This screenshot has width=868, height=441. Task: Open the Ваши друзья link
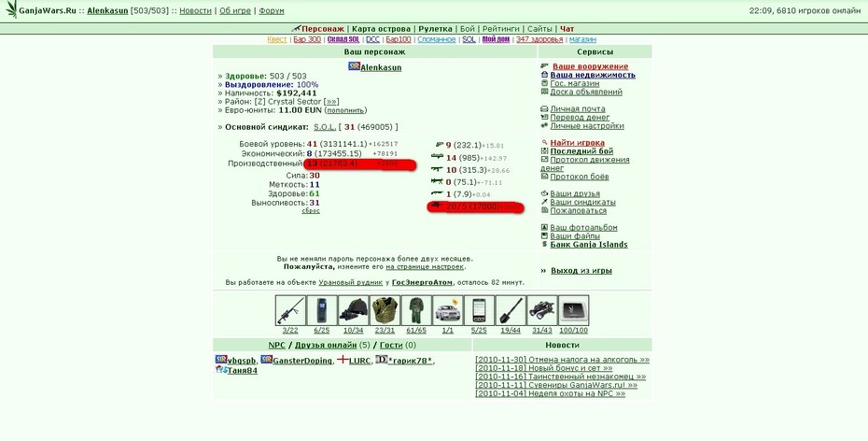[x=575, y=193]
